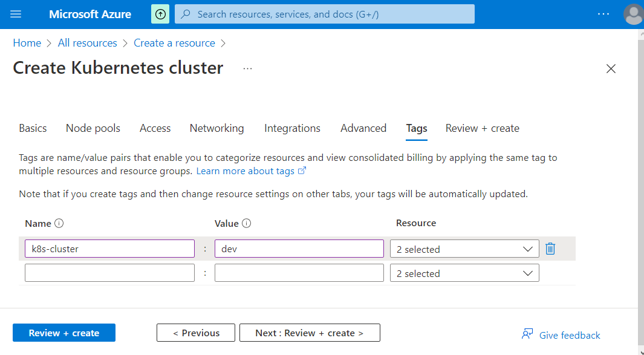Image resolution: width=644 pixels, height=355 pixels.
Task: Open the user account avatar
Action: (x=633, y=15)
